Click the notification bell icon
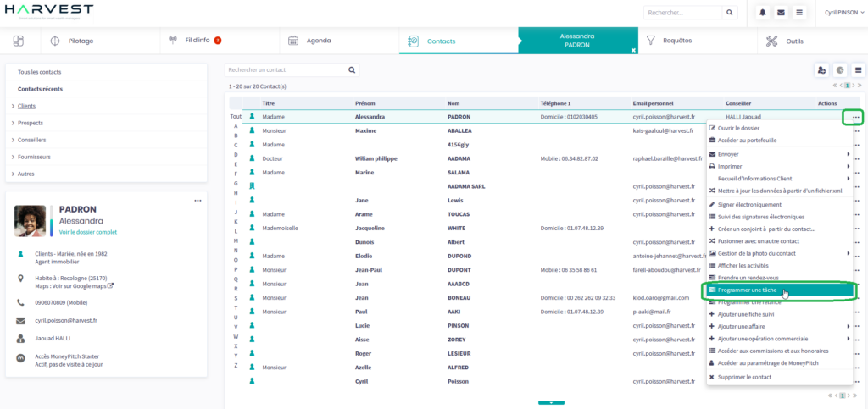The image size is (868, 409). click(x=763, y=13)
